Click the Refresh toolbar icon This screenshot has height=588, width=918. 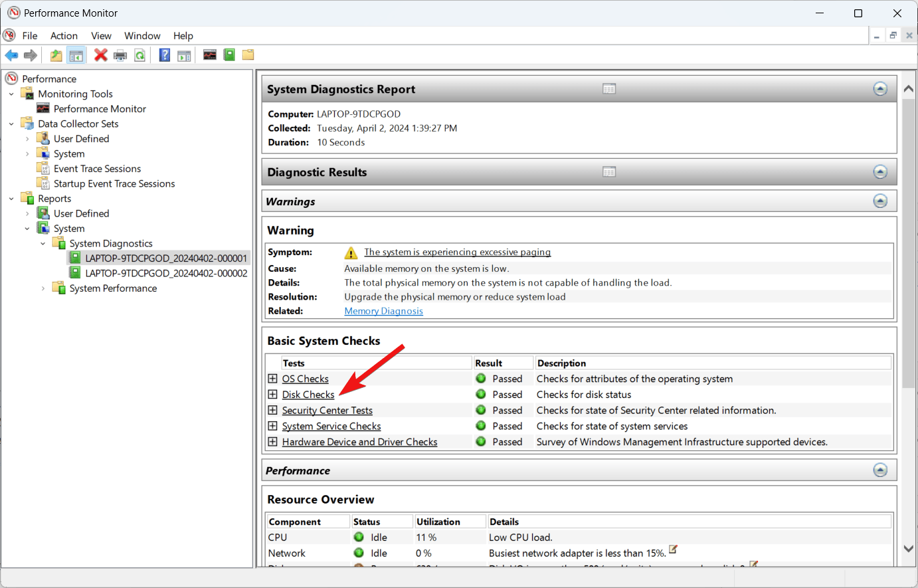coord(139,55)
